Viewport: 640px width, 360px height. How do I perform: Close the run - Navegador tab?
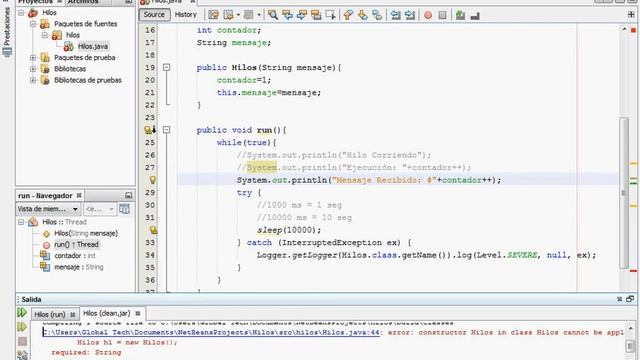pyautogui.click(x=79, y=196)
